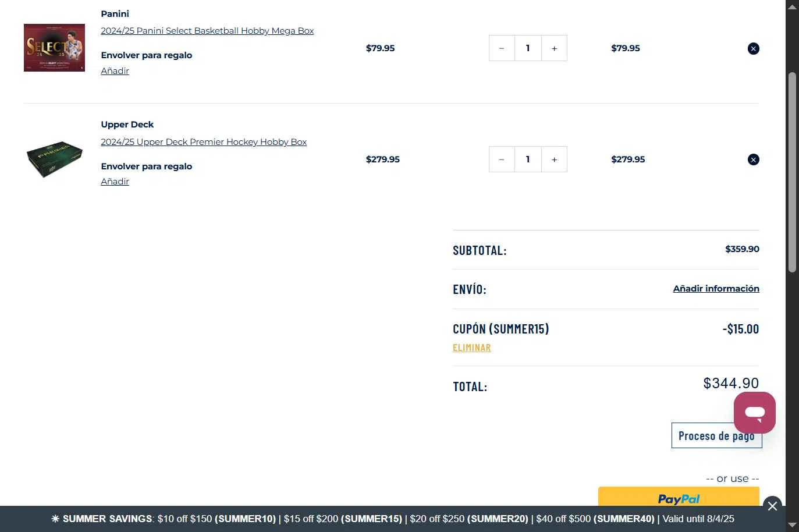The height and width of the screenshot is (532, 799).
Task: Open Upper Deck Premier box thumbnail image
Action: [x=54, y=159]
